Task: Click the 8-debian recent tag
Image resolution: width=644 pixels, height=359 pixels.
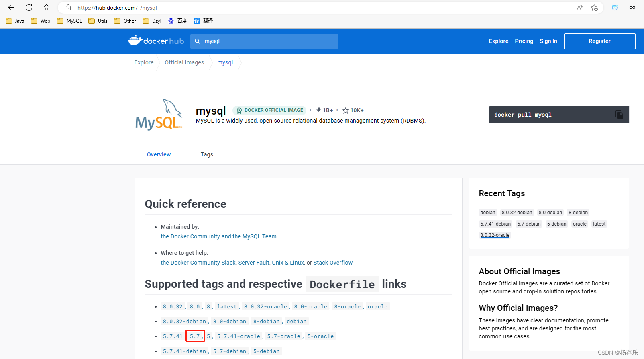Action: click(578, 213)
